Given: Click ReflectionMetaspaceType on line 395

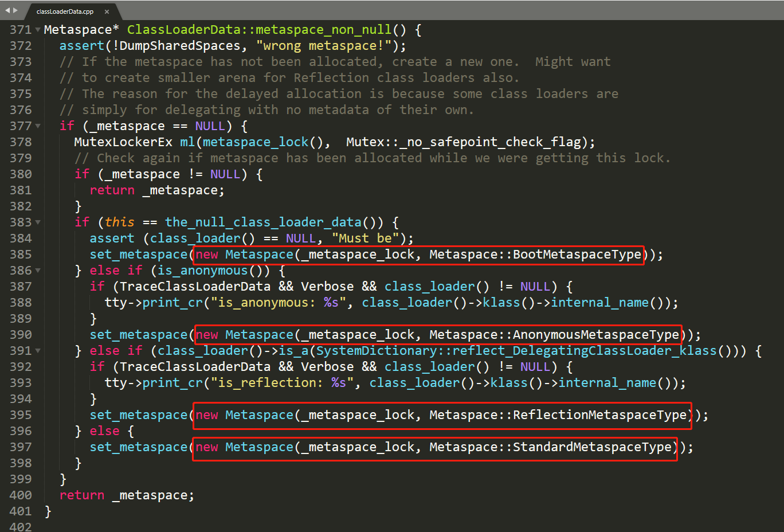Looking at the screenshot, I should (x=599, y=415).
